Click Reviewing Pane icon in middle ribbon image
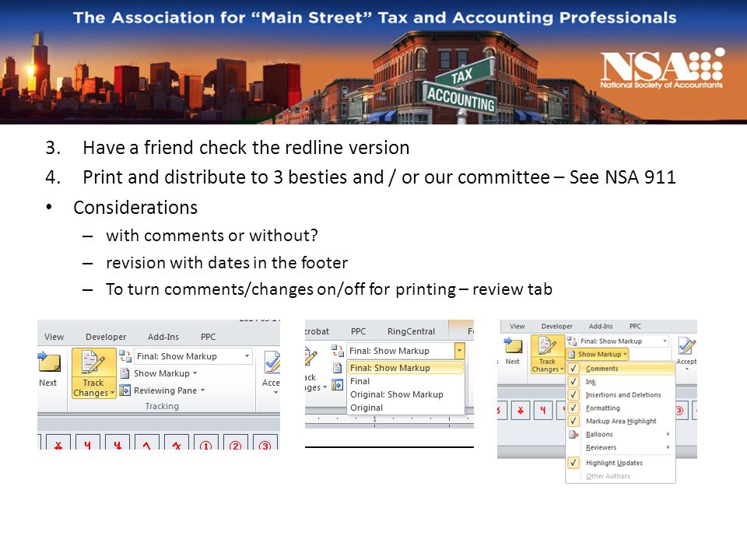This screenshot has width=747, height=560. pos(337,385)
